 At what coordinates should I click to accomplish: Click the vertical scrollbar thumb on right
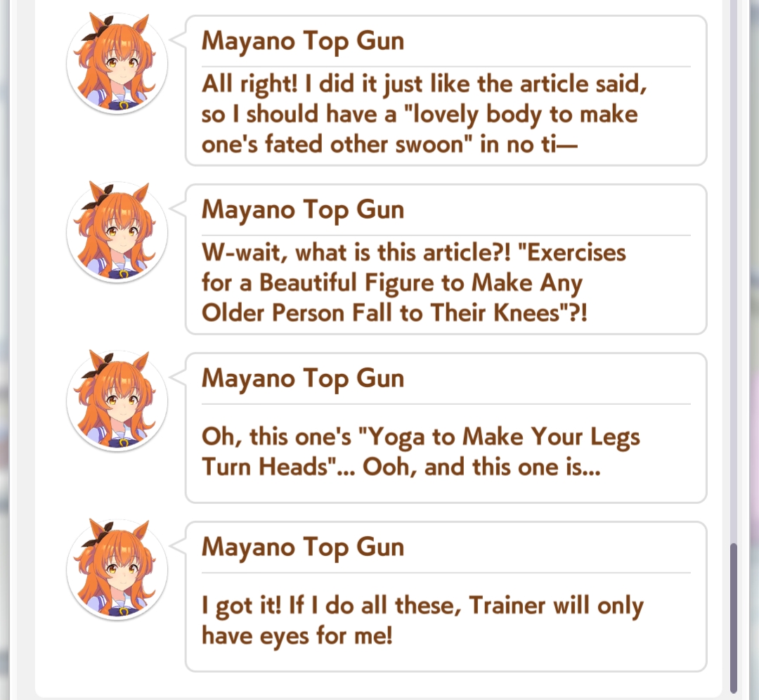(x=733, y=618)
